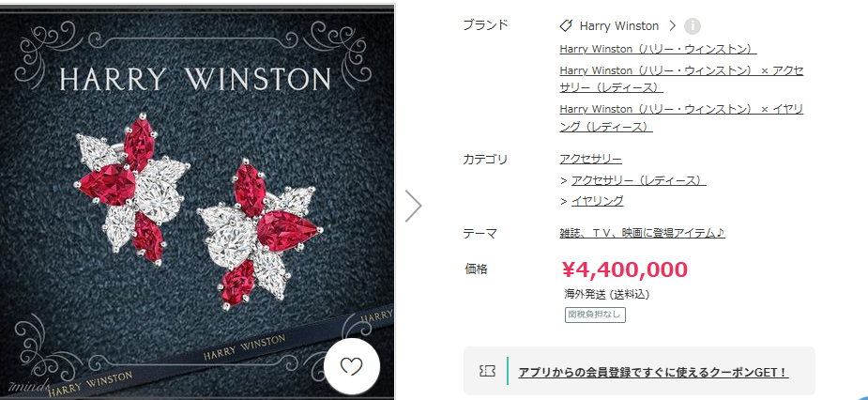Click the tag icon before Harry Winston
Viewport: 868px width, 400px height.
coord(566,25)
